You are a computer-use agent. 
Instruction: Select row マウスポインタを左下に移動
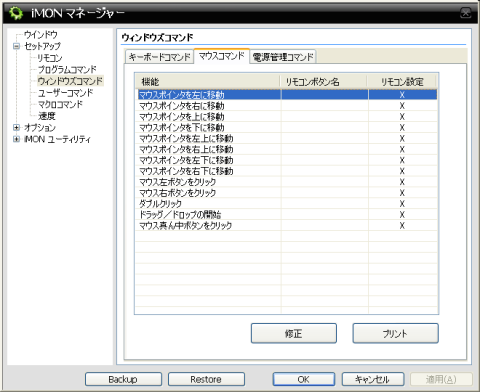286,160
